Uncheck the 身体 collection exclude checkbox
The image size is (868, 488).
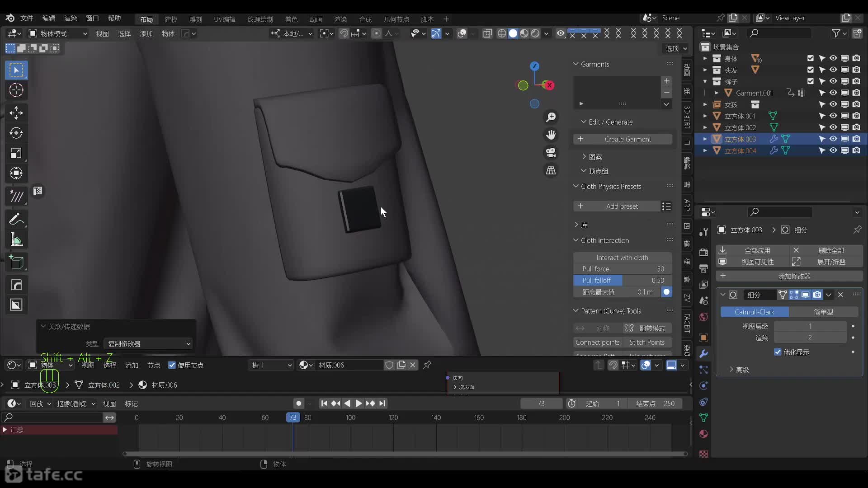pyautogui.click(x=810, y=58)
